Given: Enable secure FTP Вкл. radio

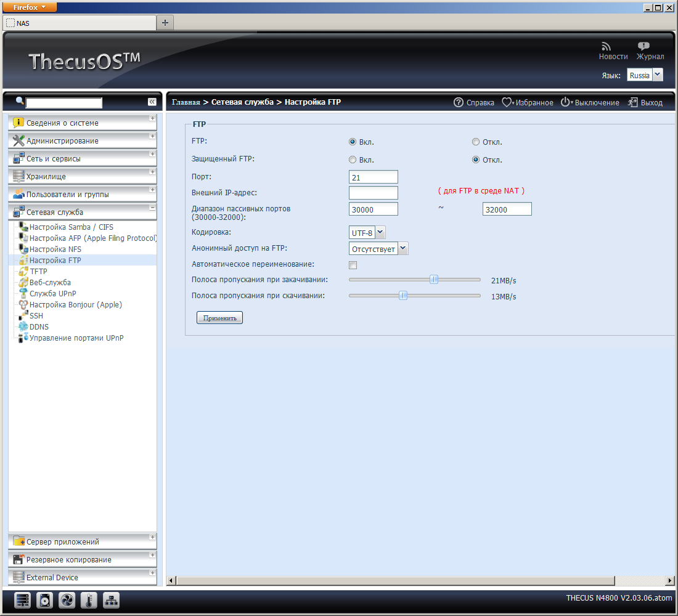Looking at the screenshot, I should coord(353,160).
